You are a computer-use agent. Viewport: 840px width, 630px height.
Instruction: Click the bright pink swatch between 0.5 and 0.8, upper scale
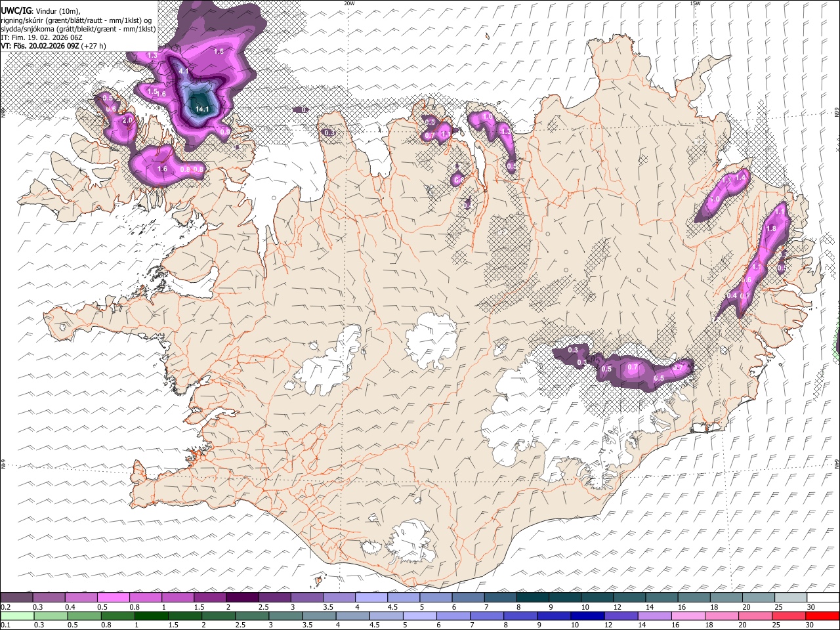coord(114,598)
